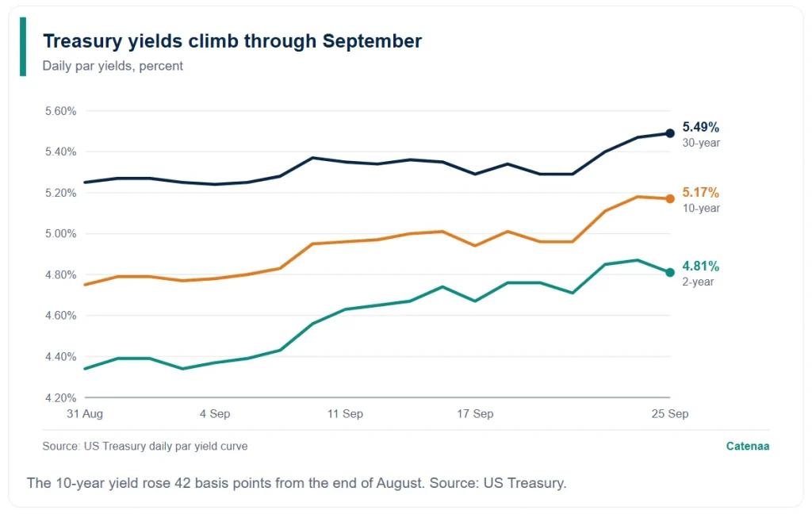Click the 10-year orange end marker dot
This screenshot has height=514, width=812.
[x=669, y=198]
